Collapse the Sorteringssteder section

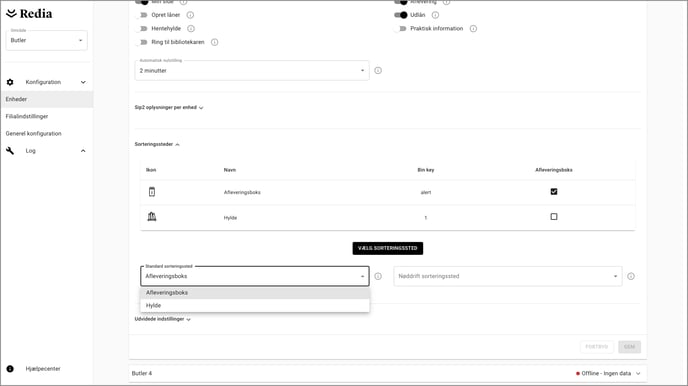click(x=157, y=144)
